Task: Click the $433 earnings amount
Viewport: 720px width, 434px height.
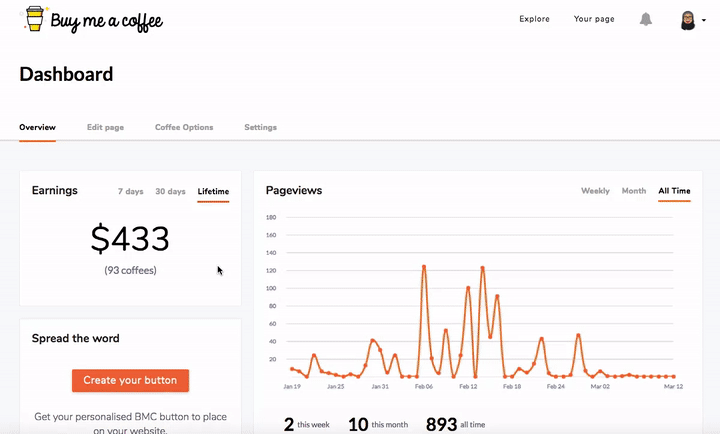Action: pyautogui.click(x=130, y=239)
